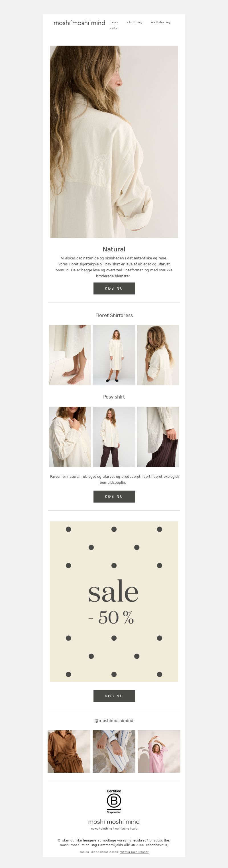Open the news menu item in header

click(114, 22)
